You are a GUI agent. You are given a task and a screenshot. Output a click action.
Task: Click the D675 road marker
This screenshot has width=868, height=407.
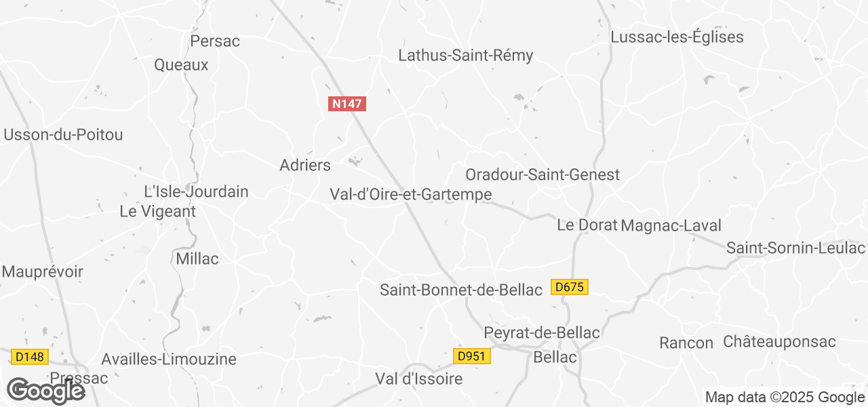[x=569, y=287]
